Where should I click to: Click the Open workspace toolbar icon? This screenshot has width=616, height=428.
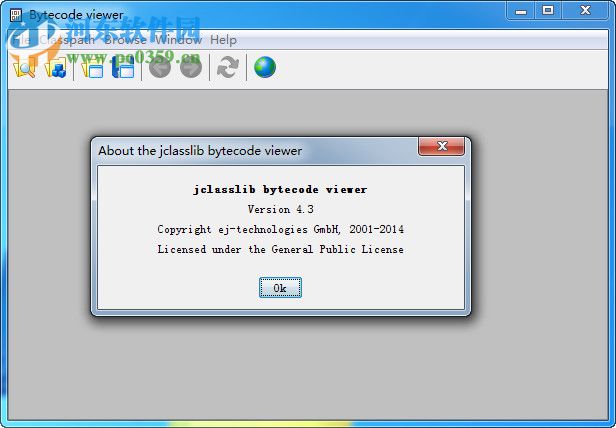click(92, 67)
